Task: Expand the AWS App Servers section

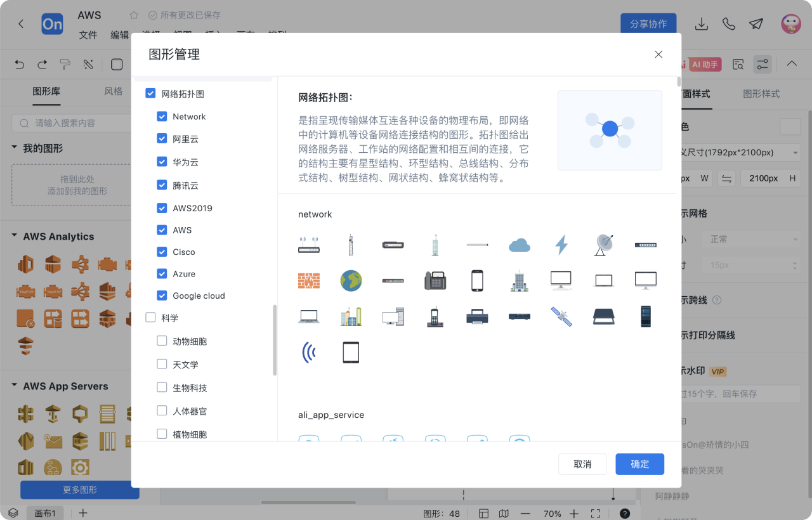Action: (14, 386)
